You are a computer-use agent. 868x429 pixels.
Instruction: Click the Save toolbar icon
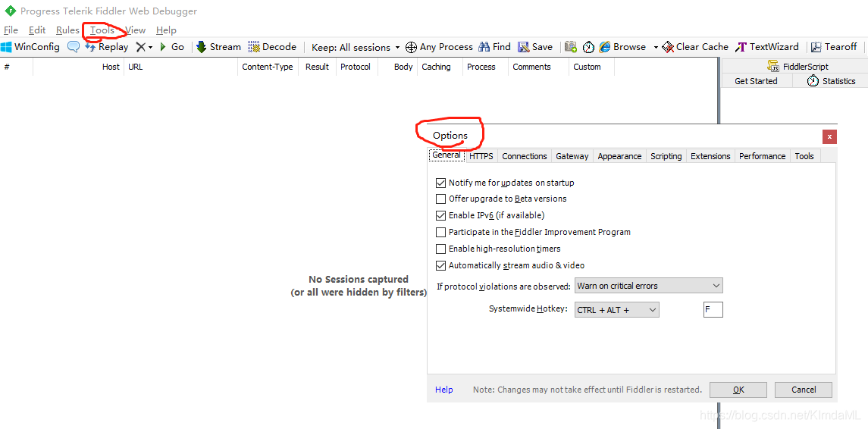pyautogui.click(x=524, y=47)
